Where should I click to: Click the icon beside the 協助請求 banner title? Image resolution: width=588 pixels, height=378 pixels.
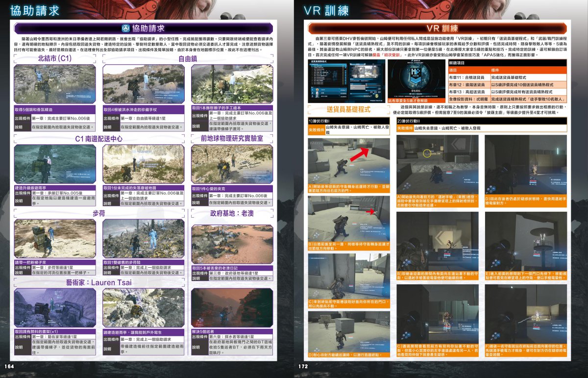(x=125, y=28)
